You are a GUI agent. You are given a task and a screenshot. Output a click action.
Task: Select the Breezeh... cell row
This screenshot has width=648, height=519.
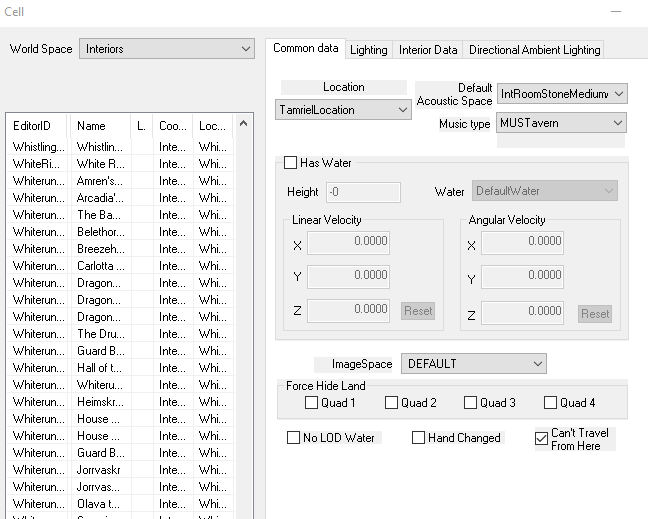pyautogui.click(x=120, y=249)
